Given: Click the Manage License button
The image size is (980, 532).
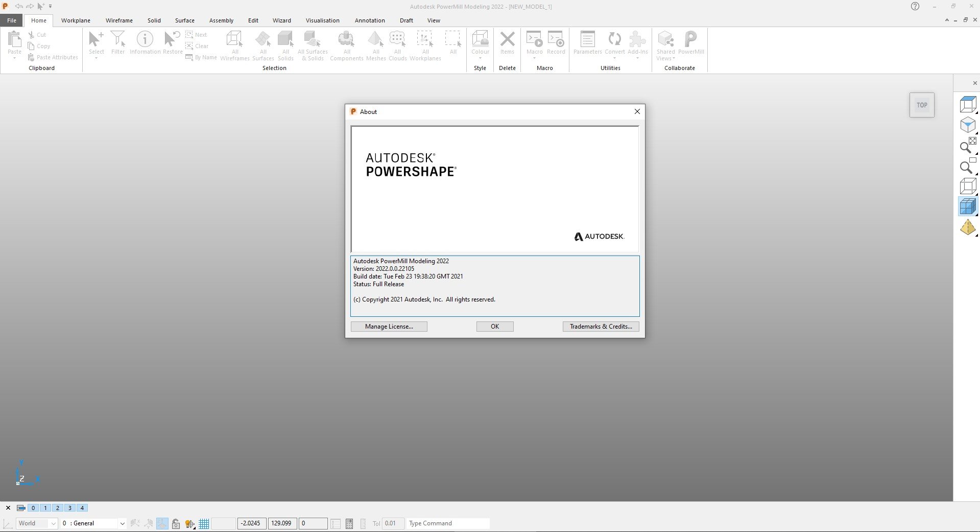Looking at the screenshot, I should (x=389, y=327).
